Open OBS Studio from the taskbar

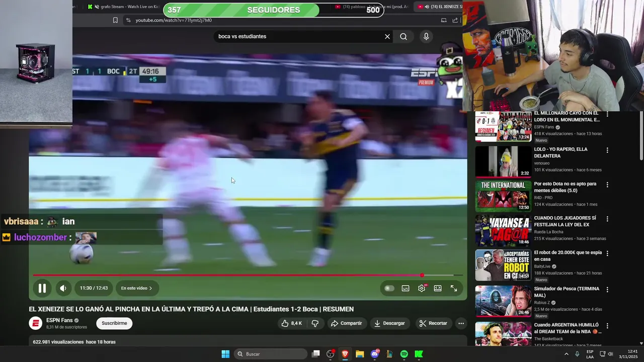coord(330,354)
